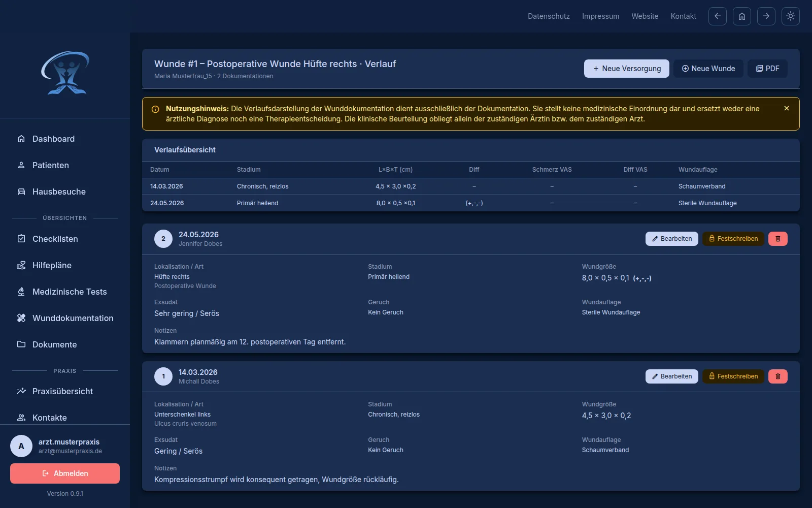812x508 pixels.
Task: Click entry number badge 1
Action: pos(163,376)
